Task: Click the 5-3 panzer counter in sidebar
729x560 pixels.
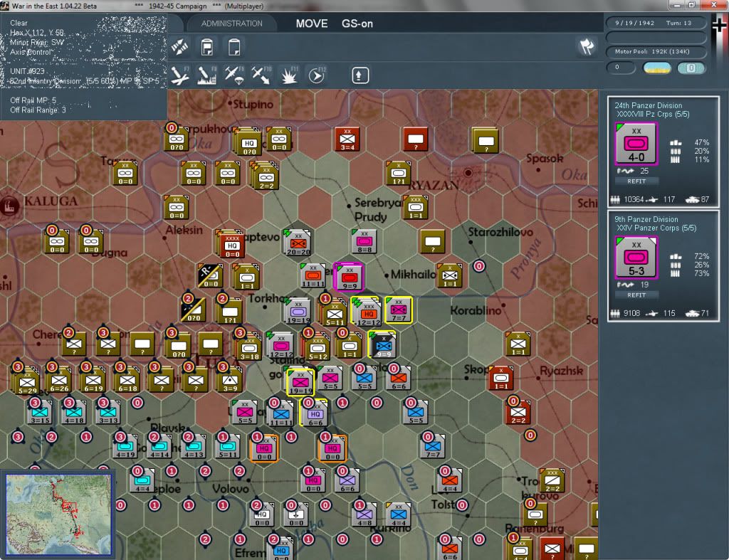Action: click(636, 258)
